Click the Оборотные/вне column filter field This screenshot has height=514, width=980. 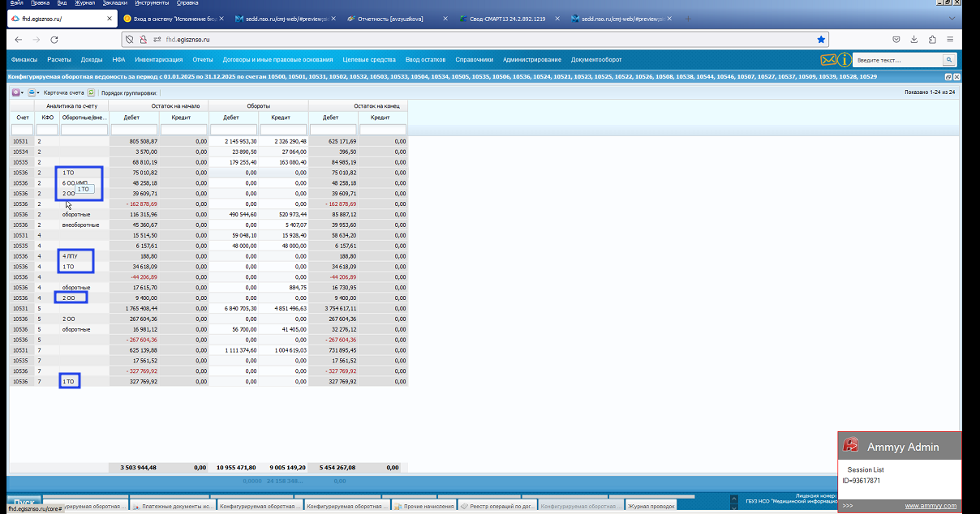click(84, 130)
